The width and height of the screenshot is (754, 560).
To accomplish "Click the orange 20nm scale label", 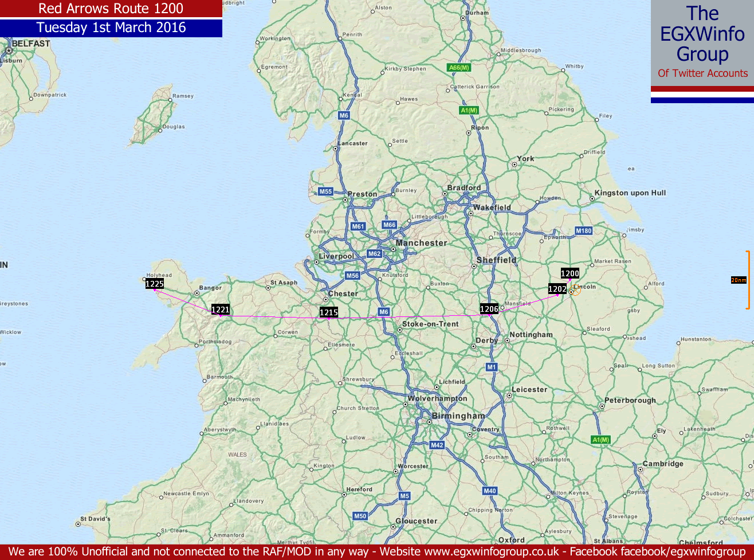I will [739, 280].
